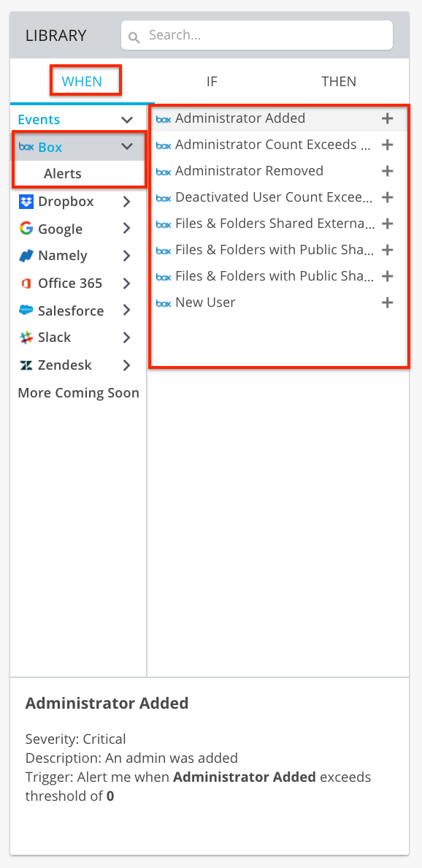Select Alerts under Box
Viewport: 422px width, 868px height.
click(x=63, y=174)
